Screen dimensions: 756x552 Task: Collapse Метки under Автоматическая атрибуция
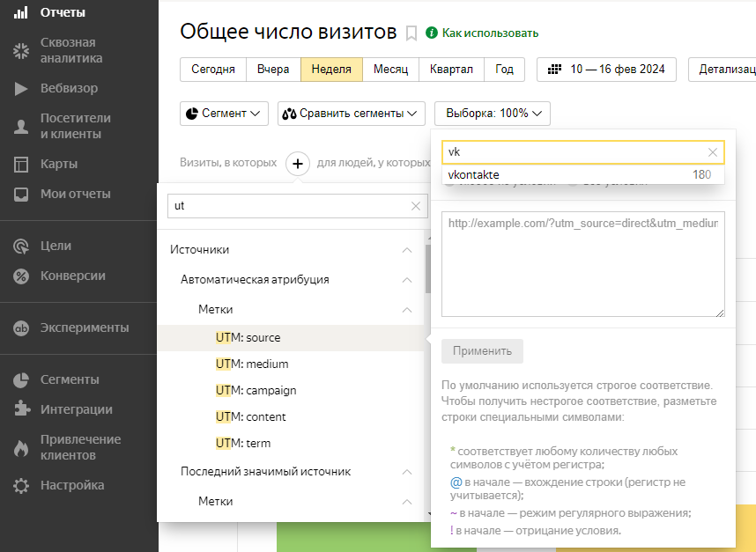point(407,310)
